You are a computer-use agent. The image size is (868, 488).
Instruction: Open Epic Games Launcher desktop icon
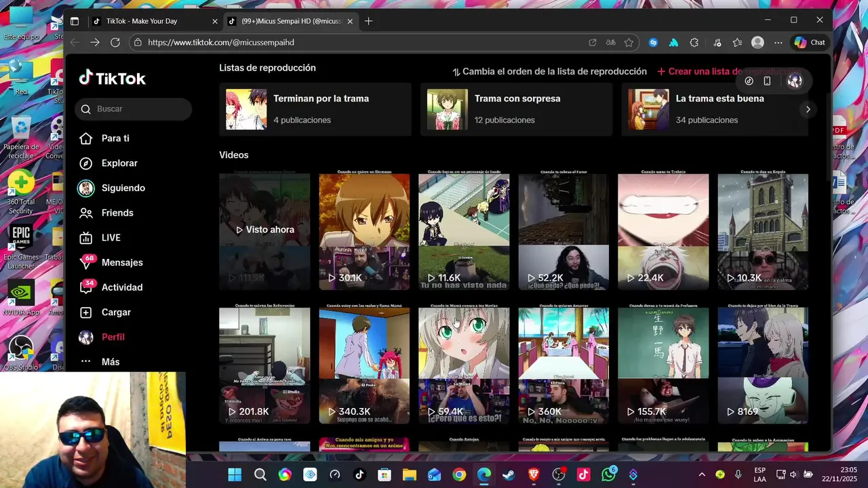tap(21, 247)
